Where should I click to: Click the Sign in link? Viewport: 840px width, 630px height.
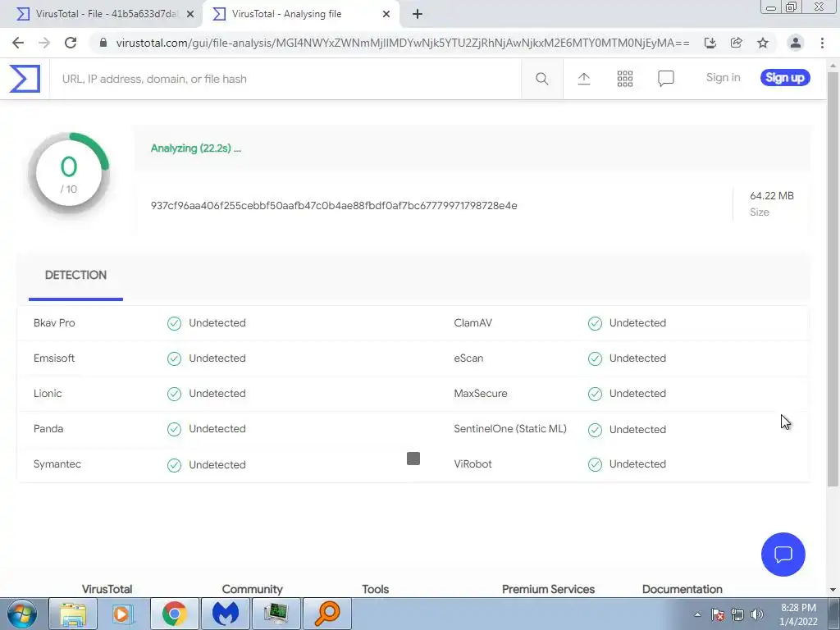point(723,78)
